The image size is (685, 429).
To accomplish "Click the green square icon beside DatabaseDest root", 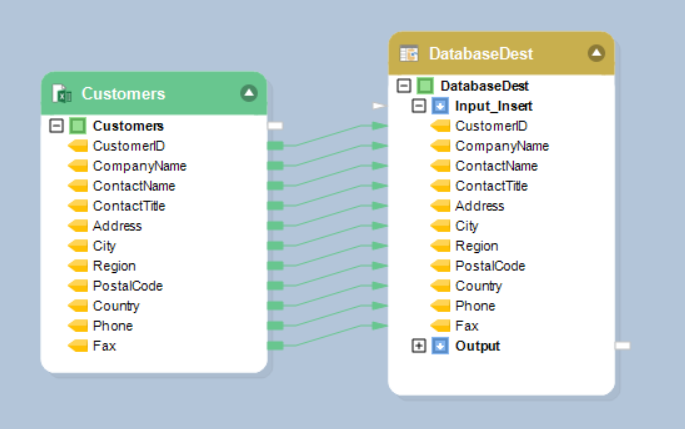I will coord(425,86).
